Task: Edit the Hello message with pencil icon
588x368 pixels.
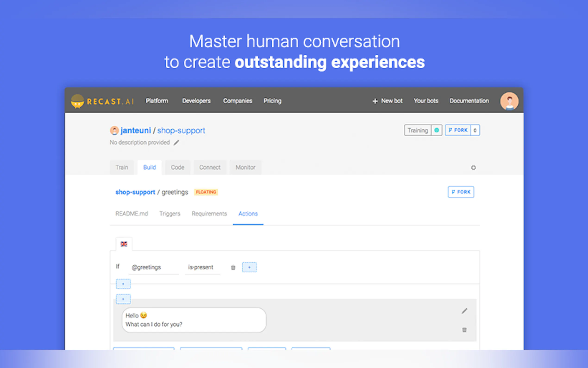Action: [464, 311]
